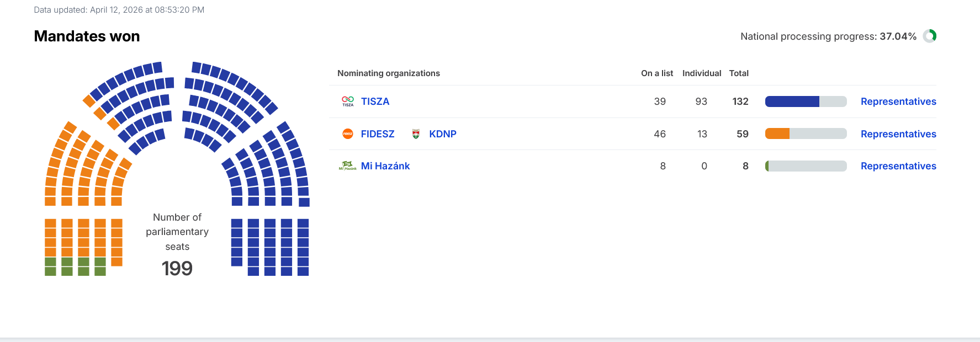
Task: Click Mi Hazánk individual mandates value 0
Action: click(x=704, y=166)
